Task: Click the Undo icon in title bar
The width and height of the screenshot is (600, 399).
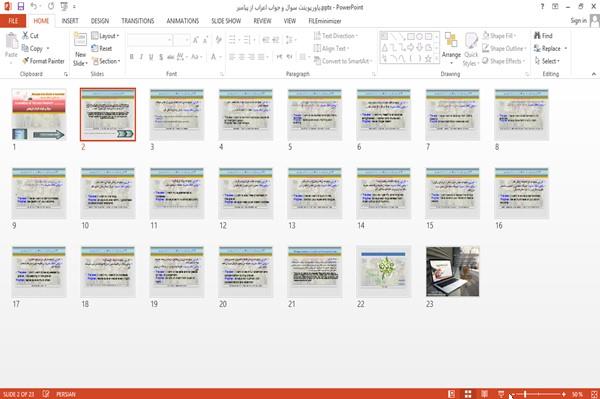Action: pos(34,7)
